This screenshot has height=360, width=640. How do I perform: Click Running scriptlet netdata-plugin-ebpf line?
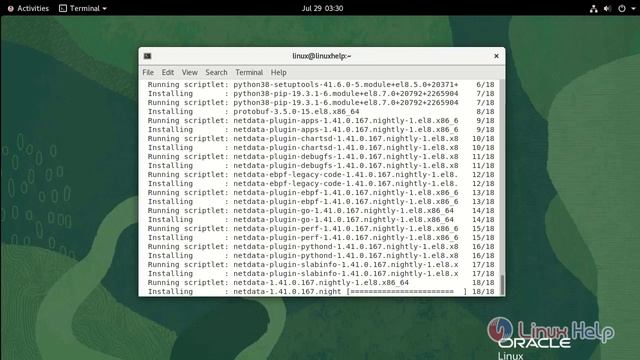[x=321, y=192]
